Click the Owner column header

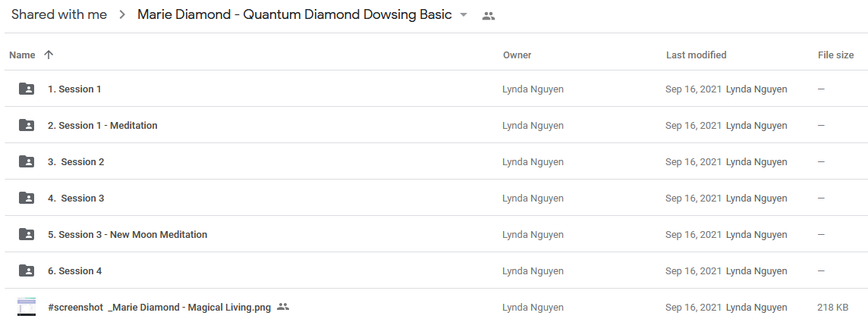pyautogui.click(x=517, y=55)
